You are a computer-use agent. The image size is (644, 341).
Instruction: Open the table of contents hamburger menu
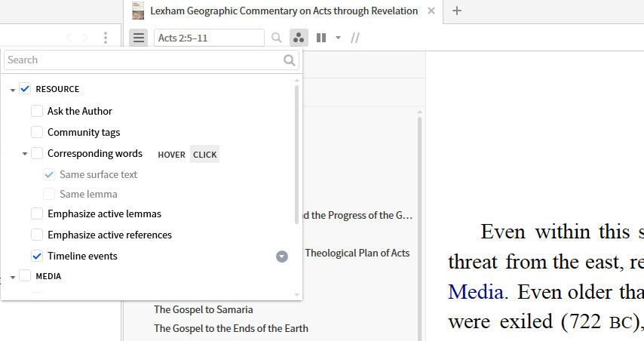(x=139, y=38)
